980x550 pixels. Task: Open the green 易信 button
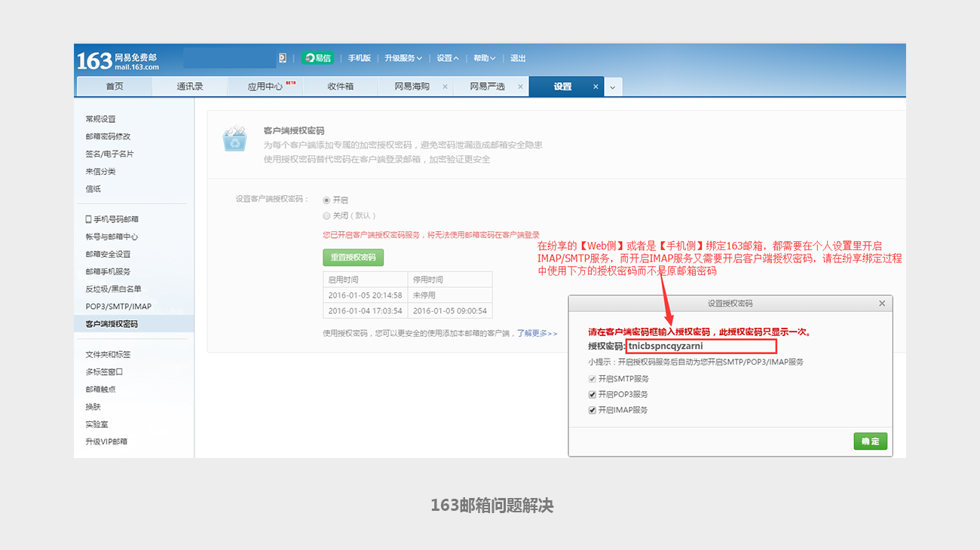click(317, 58)
